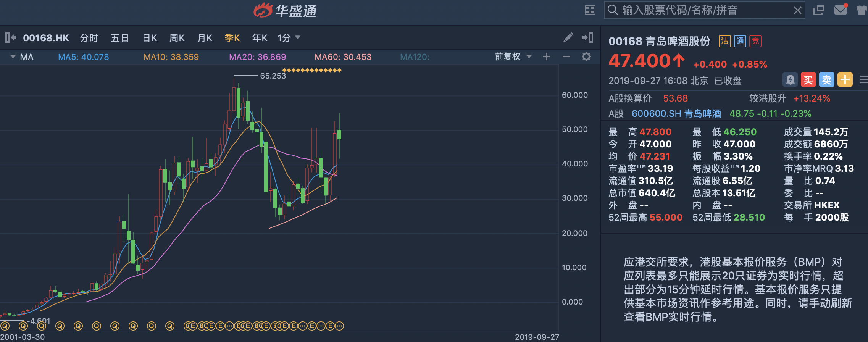This screenshot has height=342, width=868.
Task: Click the 00168.HK ticker in chart toolbar
Action: pyautogui.click(x=46, y=38)
